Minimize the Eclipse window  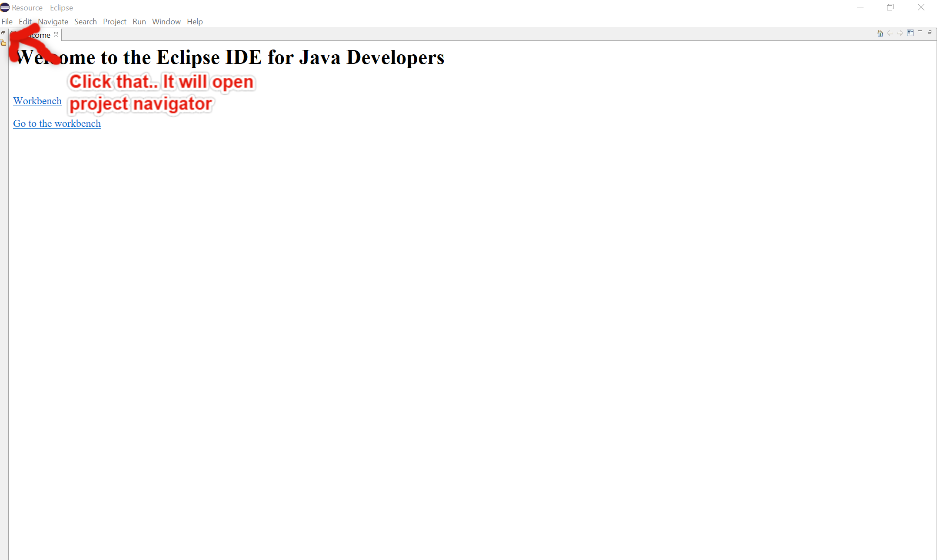[860, 7]
